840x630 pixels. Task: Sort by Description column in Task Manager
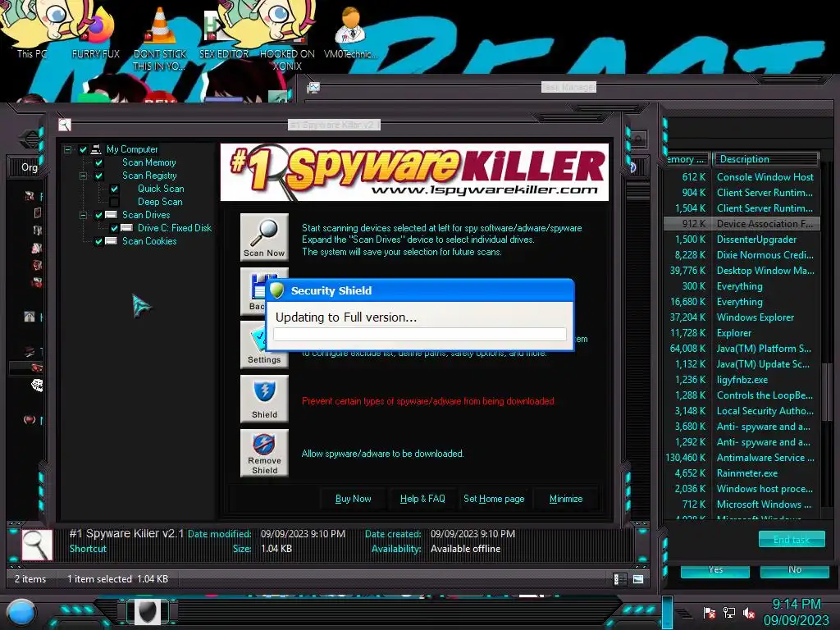coord(765,159)
